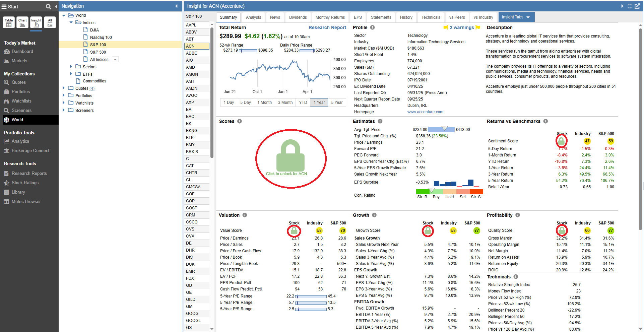Screen dimensions: 644x332
Task: Click the 52-wk Range bar
Action: pyautogui.click(x=248, y=51)
